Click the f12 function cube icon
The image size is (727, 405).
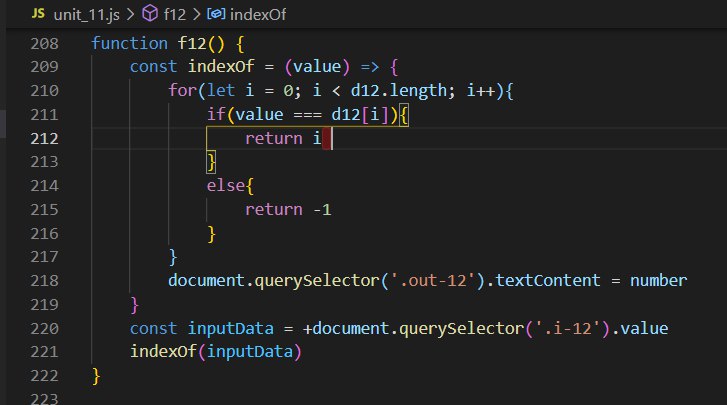[150, 14]
